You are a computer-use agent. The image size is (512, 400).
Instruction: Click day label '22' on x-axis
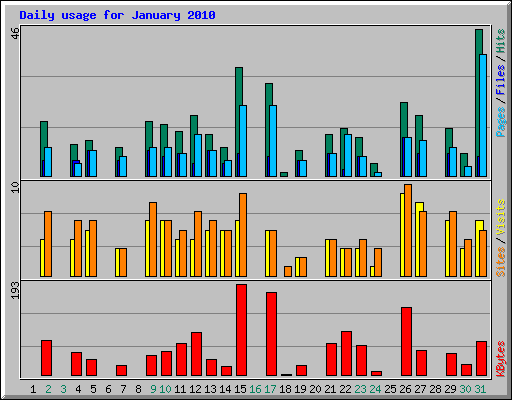point(345,389)
